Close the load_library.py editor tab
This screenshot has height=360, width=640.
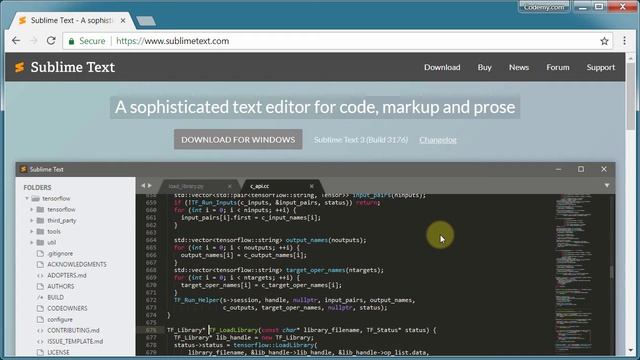click(x=229, y=186)
